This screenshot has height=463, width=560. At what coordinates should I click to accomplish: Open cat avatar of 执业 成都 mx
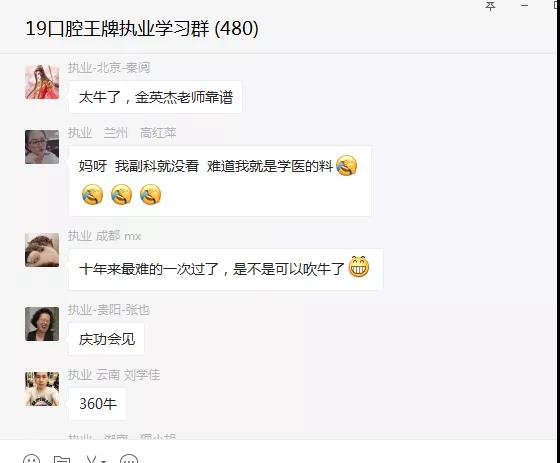(x=42, y=250)
